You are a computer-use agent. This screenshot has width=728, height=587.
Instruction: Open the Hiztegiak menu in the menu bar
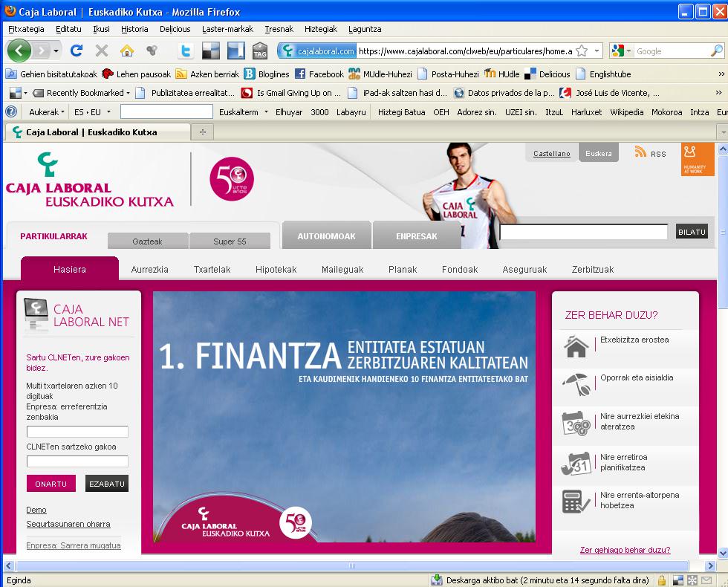pos(320,29)
